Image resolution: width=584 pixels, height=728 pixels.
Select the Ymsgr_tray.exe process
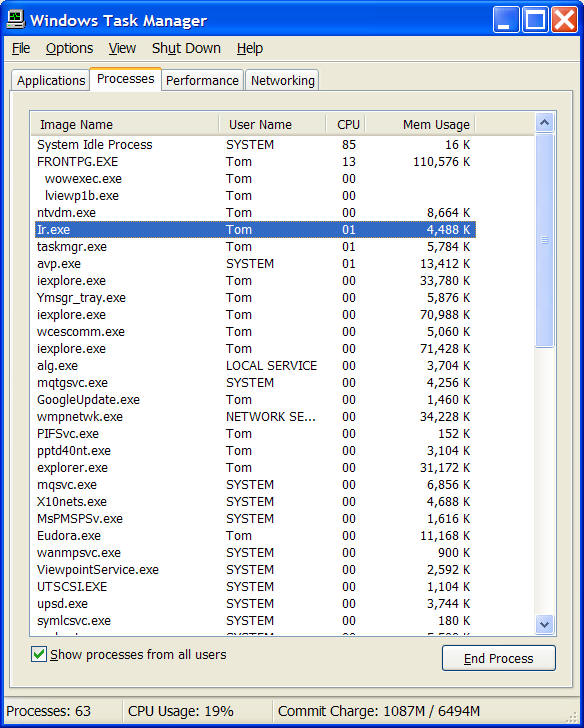pyautogui.click(x=254, y=298)
